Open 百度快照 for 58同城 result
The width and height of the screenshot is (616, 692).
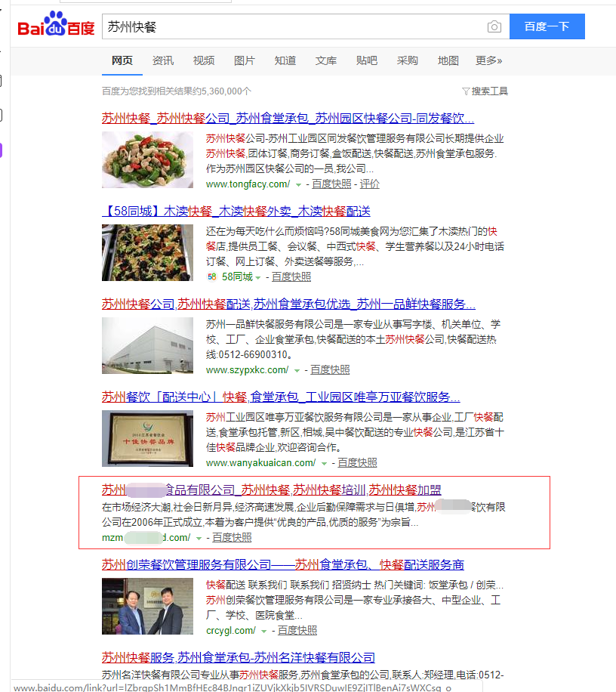(291, 276)
